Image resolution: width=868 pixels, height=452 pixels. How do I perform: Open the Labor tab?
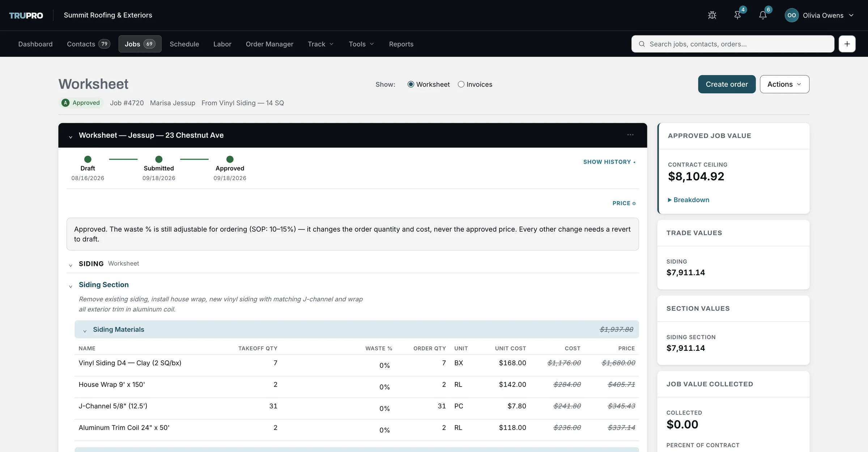pyautogui.click(x=222, y=44)
